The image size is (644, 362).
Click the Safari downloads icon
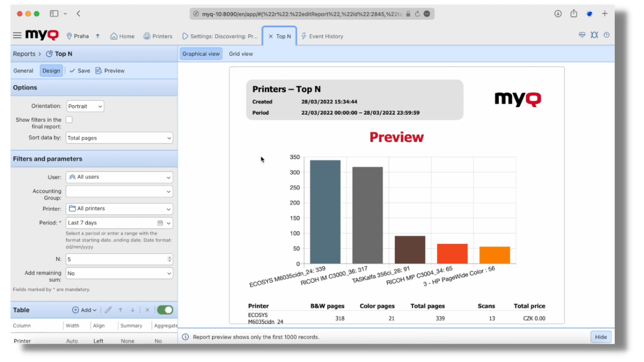pos(558,14)
